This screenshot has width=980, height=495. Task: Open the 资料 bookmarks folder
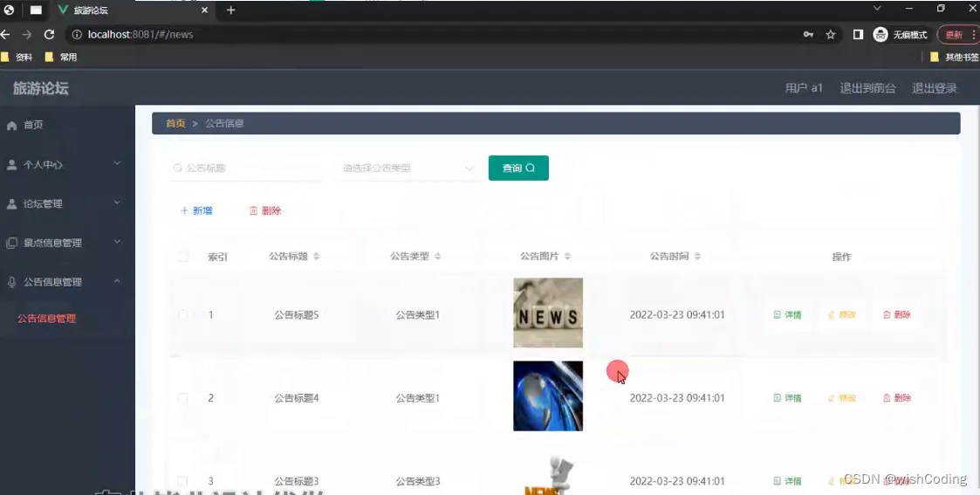(x=17, y=57)
